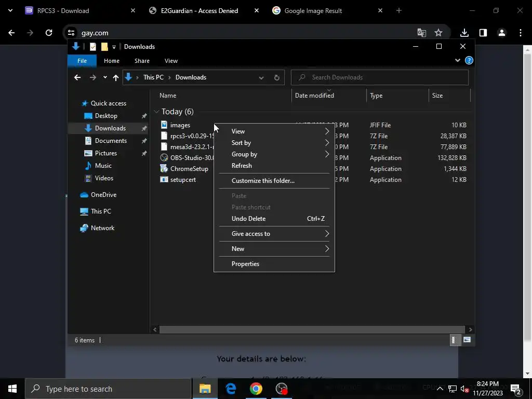
Task: Sort by the Size column header
Action: [449, 96]
